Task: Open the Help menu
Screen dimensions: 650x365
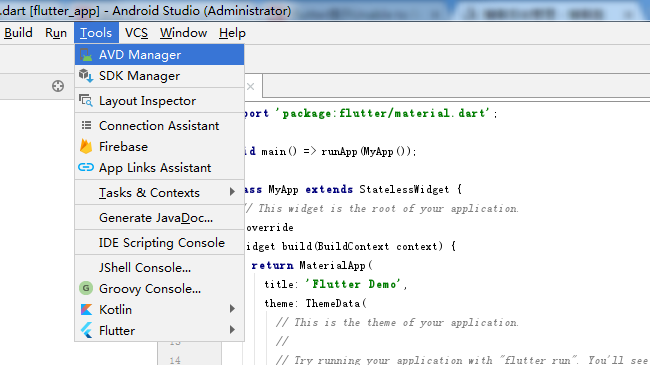Action: coord(233,33)
